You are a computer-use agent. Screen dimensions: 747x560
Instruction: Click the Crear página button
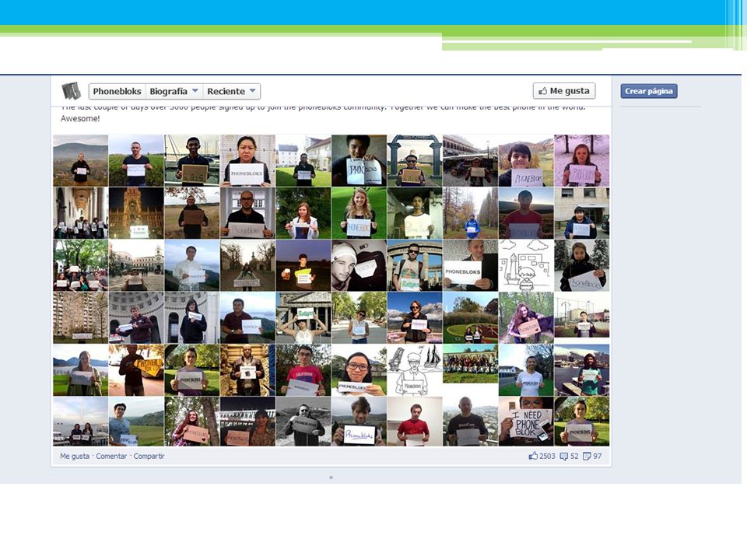(649, 91)
